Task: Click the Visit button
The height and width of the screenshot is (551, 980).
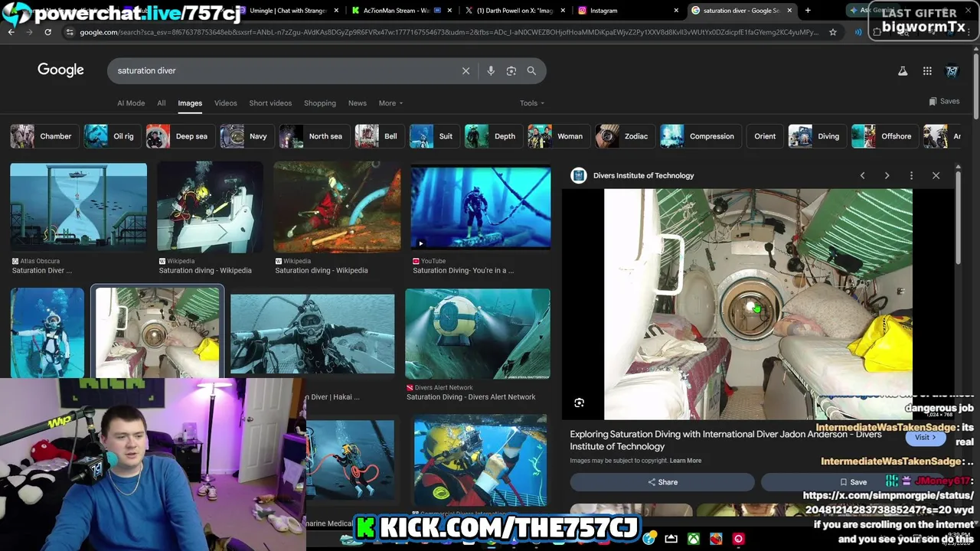Action: tap(925, 437)
